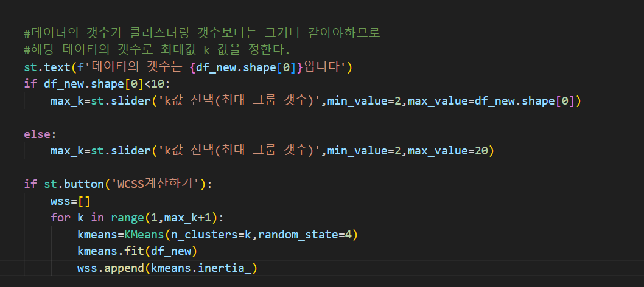Click 'range(1,max_k+1)' expression
The height and width of the screenshot is (287, 644).
point(164,218)
